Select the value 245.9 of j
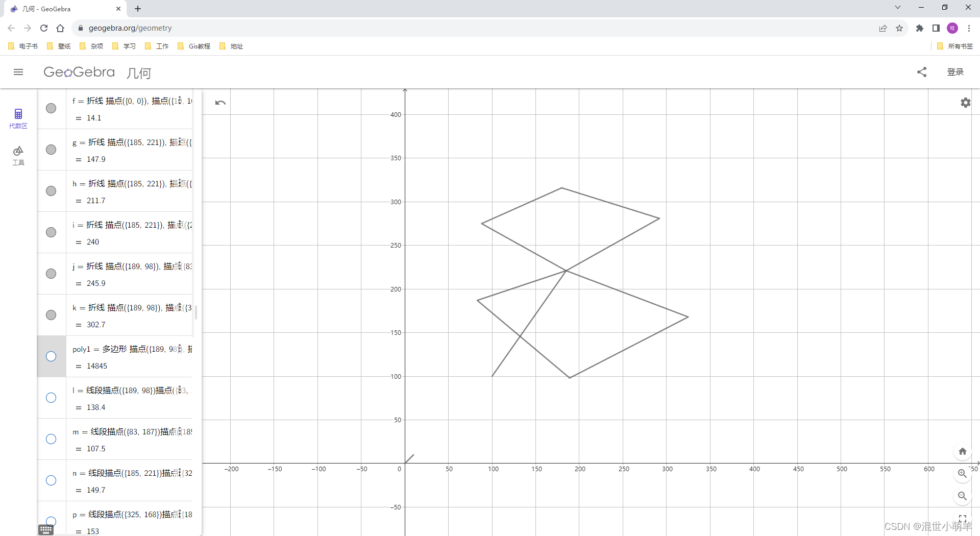 (96, 283)
